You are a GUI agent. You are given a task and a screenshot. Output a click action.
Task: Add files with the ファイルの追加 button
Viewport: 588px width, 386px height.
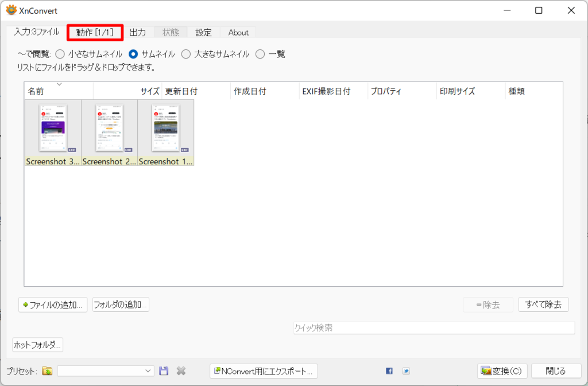click(52, 304)
